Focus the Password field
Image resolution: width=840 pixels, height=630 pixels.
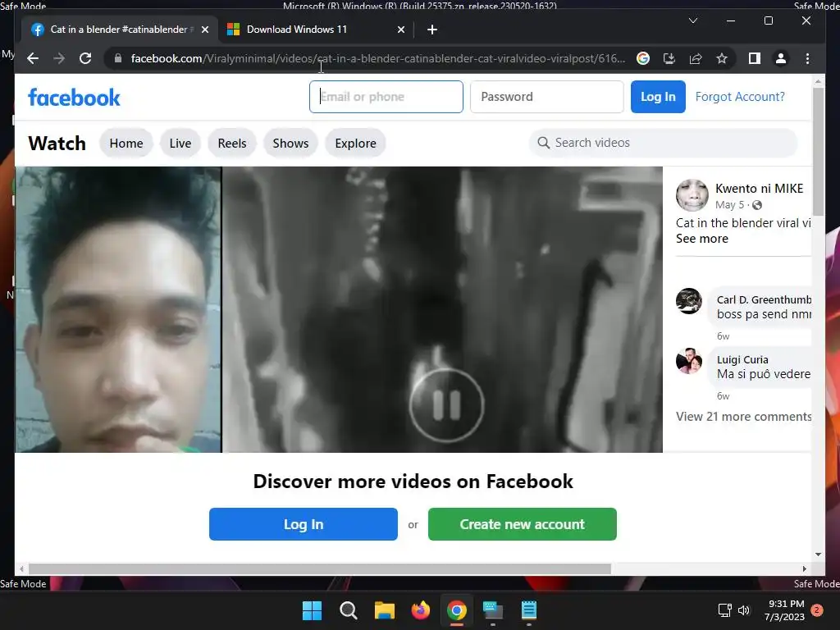coord(546,97)
